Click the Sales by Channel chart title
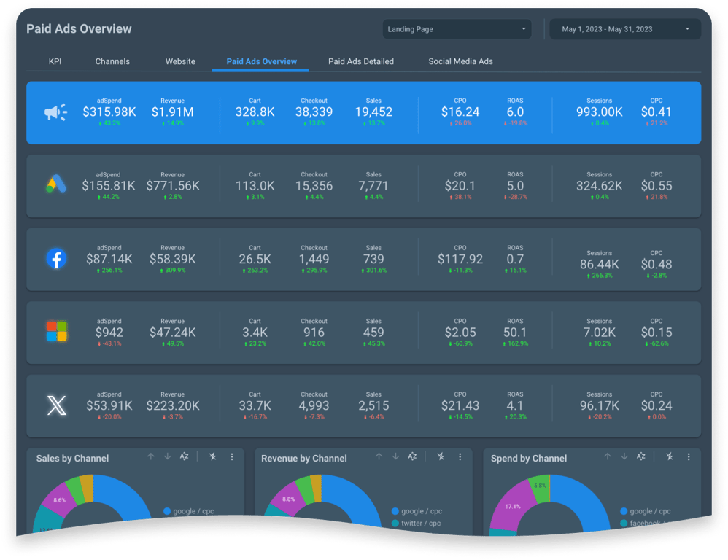728x560 pixels. point(72,459)
